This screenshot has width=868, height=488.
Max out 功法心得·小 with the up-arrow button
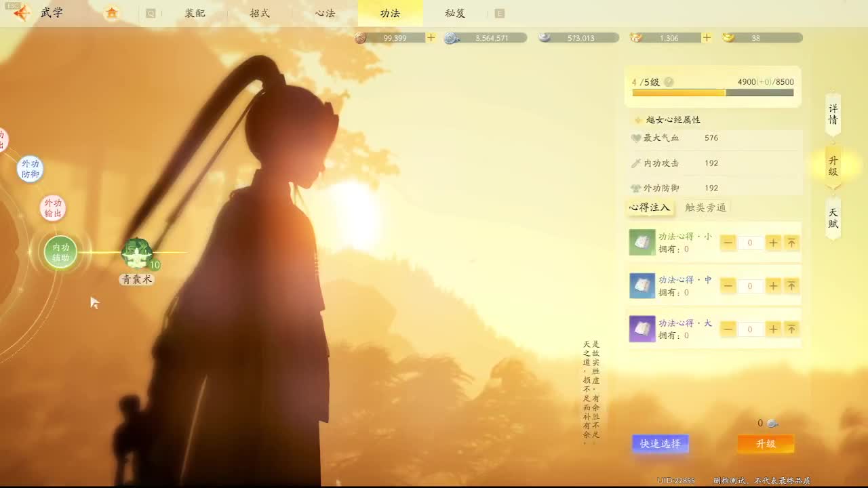[x=791, y=243]
